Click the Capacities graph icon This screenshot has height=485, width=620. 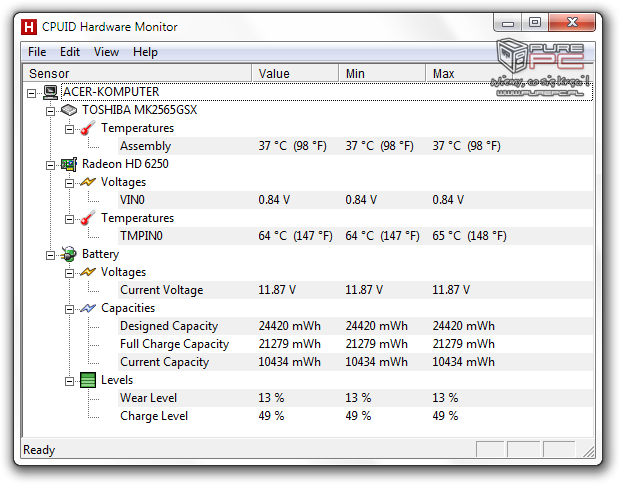coord(88,308)
